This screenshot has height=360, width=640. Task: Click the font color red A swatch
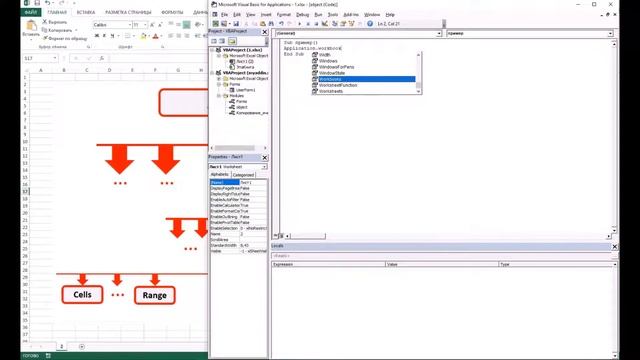click(156, 36)
